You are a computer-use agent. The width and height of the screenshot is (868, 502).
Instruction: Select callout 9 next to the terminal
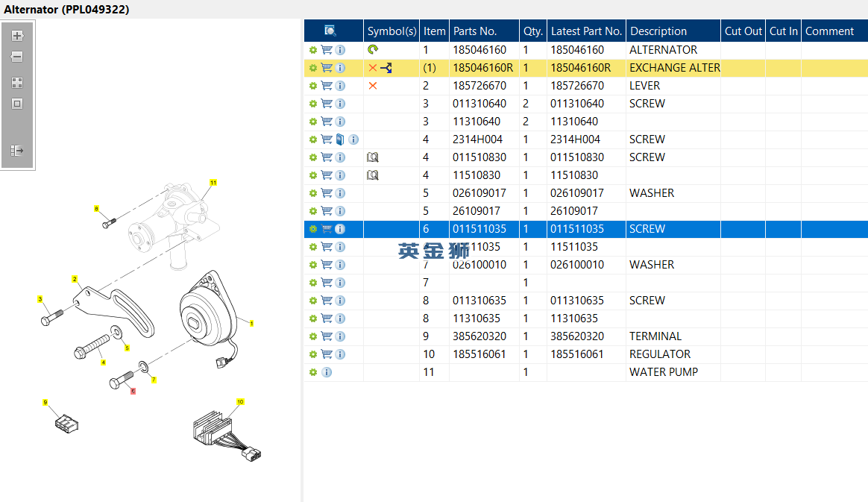[45, 402]
